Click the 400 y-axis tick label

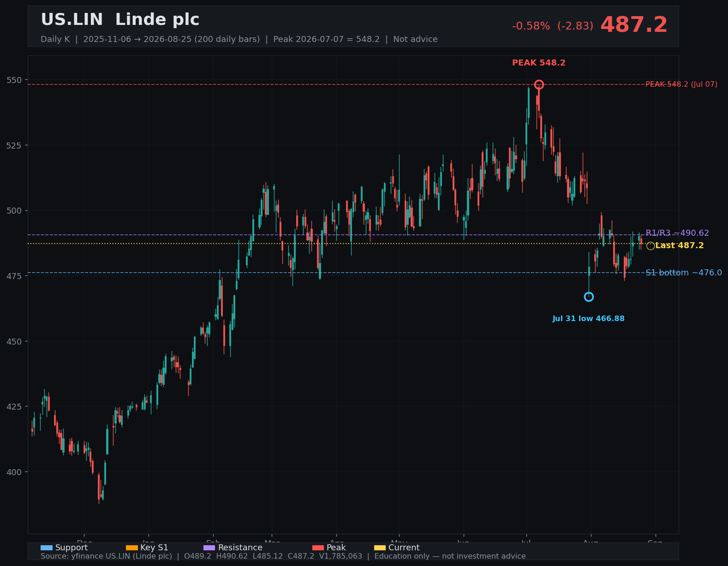point(14,472)
